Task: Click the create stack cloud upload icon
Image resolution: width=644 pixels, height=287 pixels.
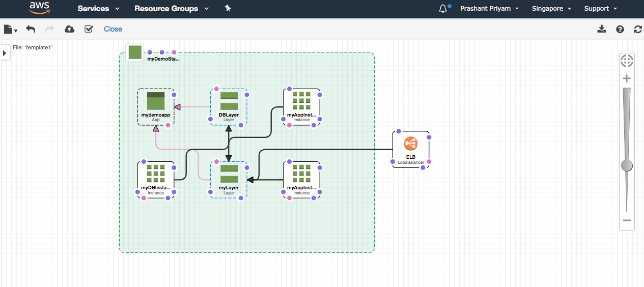Action: 70,29
